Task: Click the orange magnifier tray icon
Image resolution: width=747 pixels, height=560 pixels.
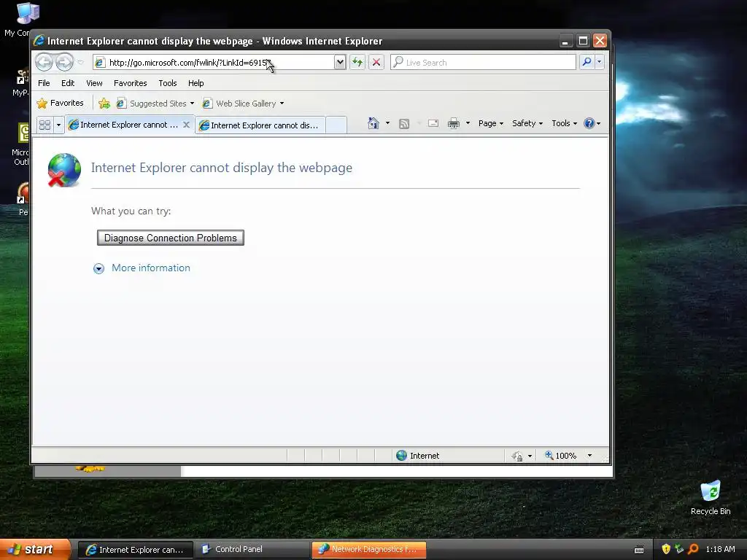Action: (x=693, y=549)
